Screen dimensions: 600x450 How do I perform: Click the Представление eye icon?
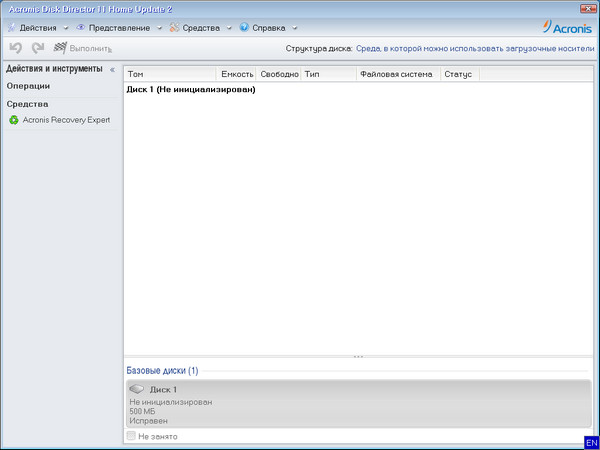tap(80, 28)
